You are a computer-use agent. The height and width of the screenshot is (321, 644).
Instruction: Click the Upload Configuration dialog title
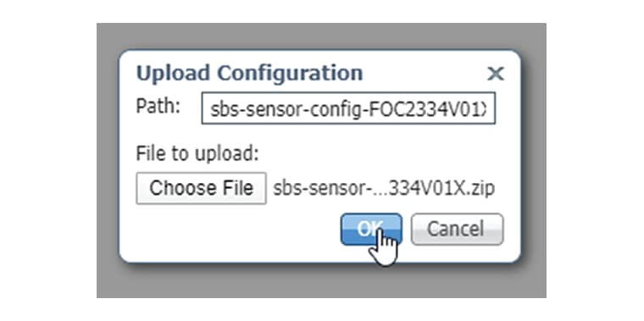tap(249, 73)
